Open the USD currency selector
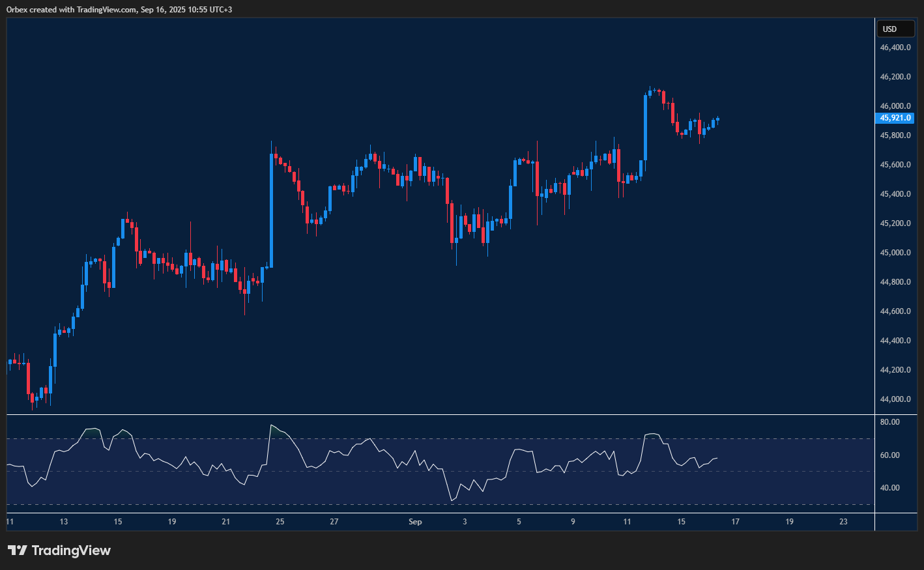The height and width of the screenshot is (570, 924). (895, 29)
